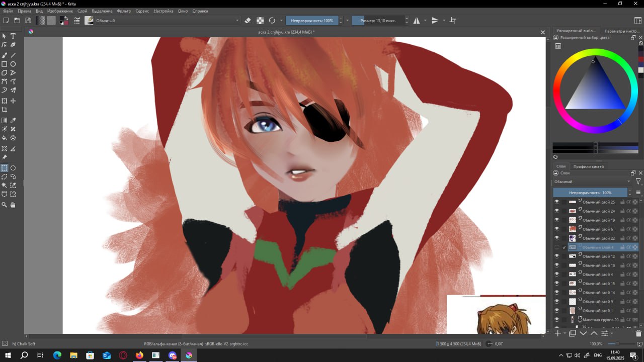Open the Изображение menu
Viewport: 644px width, 362px height.
click(x=60, y=11)
